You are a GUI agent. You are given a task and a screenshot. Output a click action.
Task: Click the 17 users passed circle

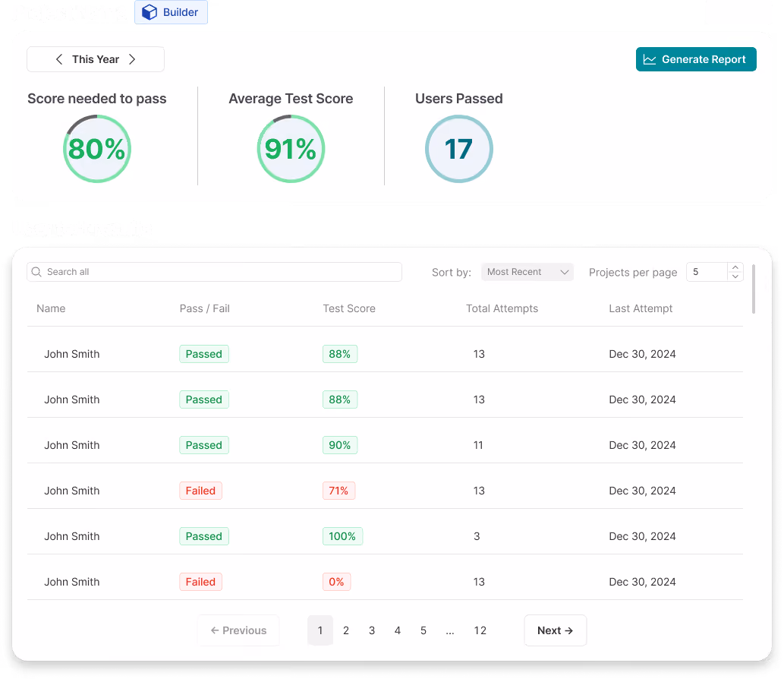(x=459, y=149)
